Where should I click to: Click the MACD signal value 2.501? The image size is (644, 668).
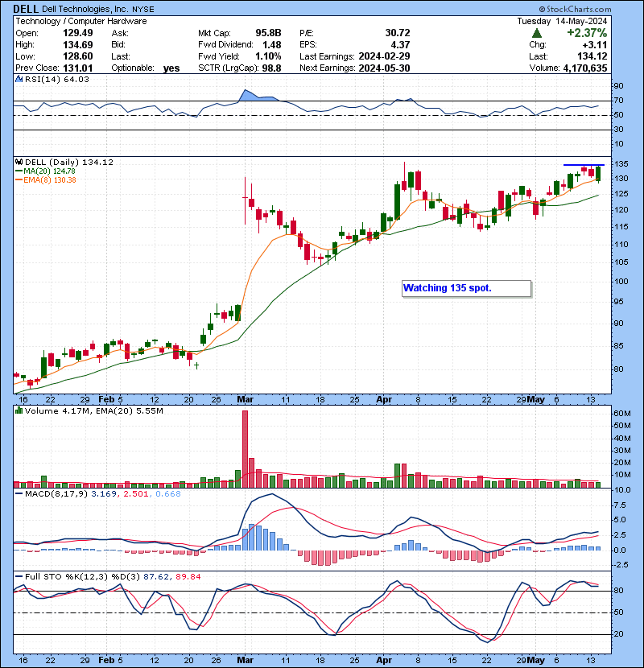[x=136, y=494]
